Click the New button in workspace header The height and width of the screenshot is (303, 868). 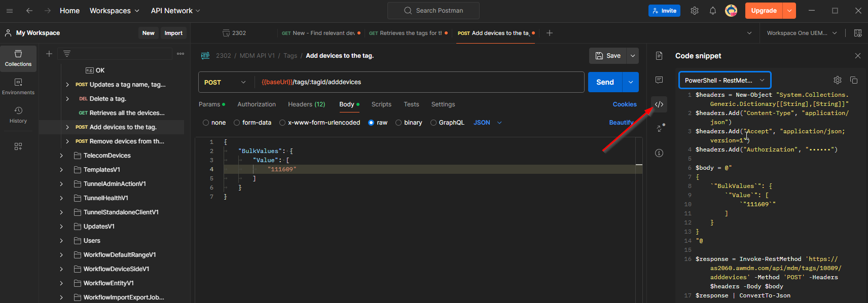(x=149, y=33)
